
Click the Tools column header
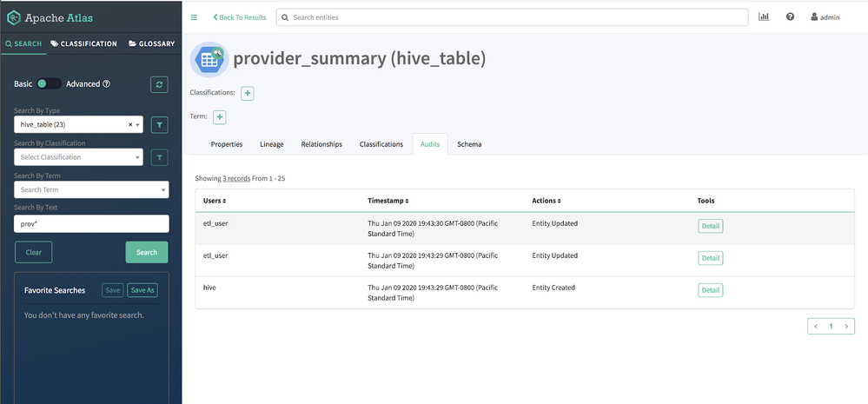pos(706,201)
